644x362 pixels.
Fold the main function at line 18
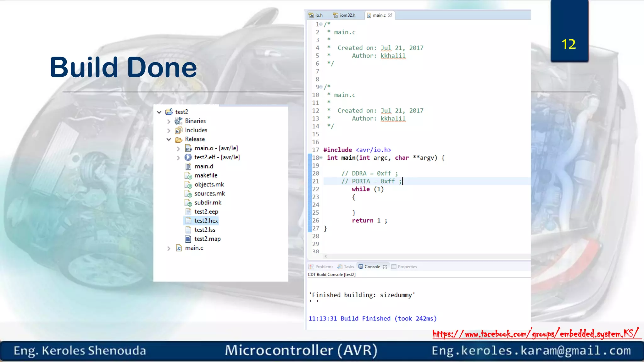(321, 158)
